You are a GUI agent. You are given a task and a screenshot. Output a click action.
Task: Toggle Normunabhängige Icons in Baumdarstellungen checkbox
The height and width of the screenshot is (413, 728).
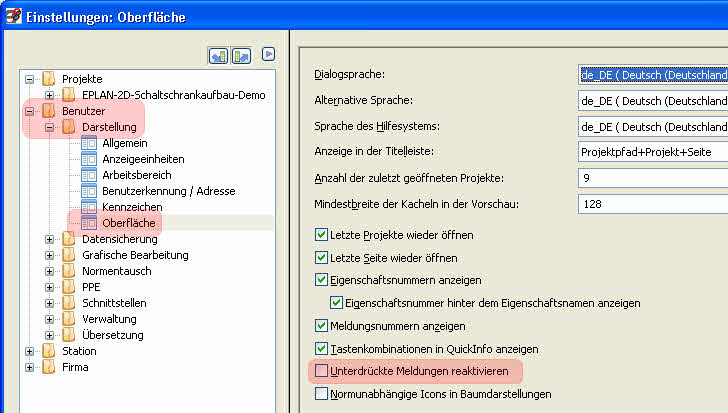coord(321,394)
